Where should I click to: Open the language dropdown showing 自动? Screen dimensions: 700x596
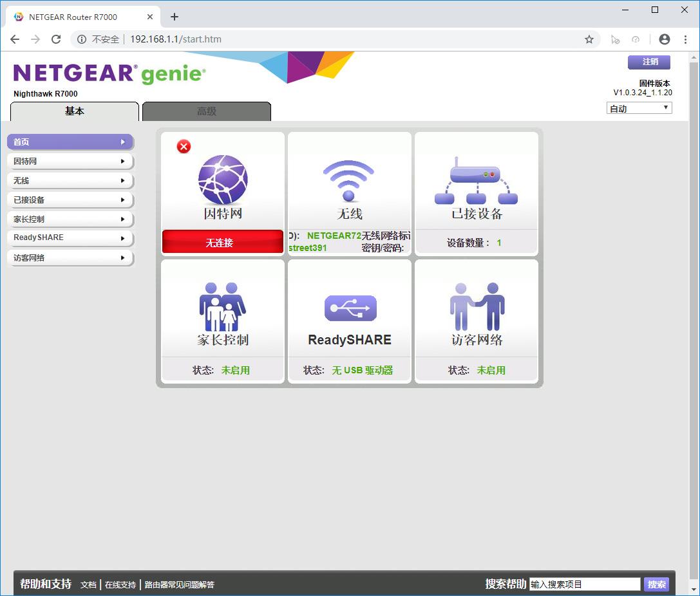click(x=639, y=108)
